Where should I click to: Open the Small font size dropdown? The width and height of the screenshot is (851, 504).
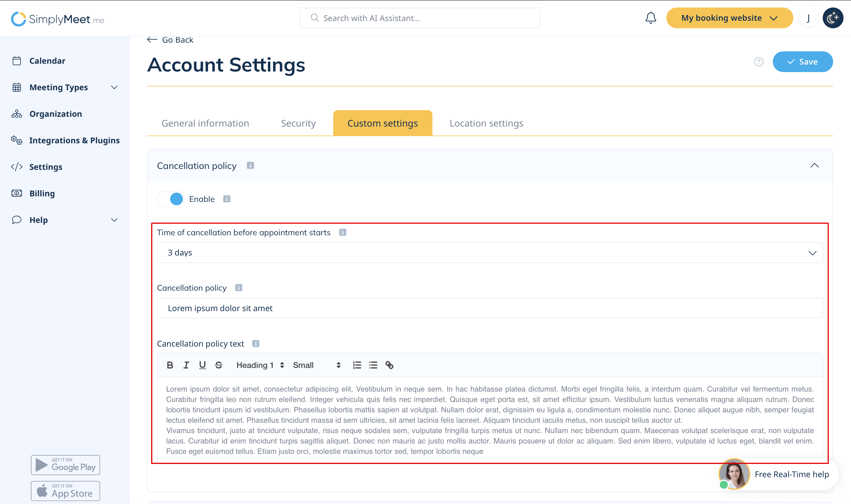[316, 365]
